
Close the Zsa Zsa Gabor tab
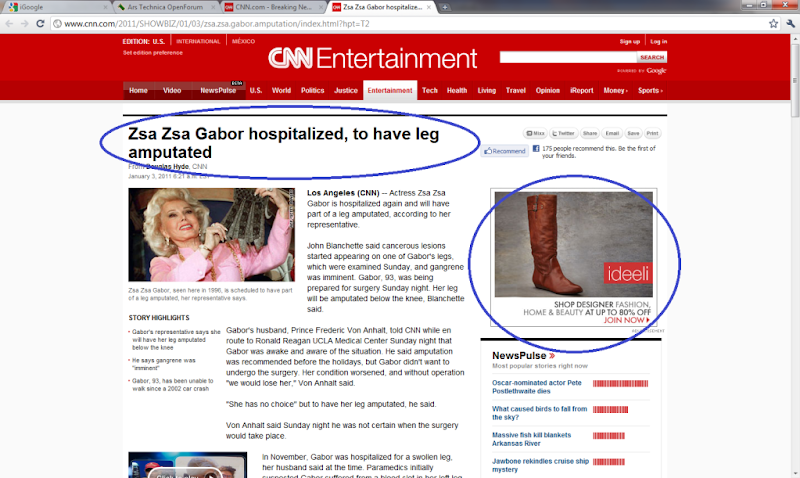coord(429,7)
